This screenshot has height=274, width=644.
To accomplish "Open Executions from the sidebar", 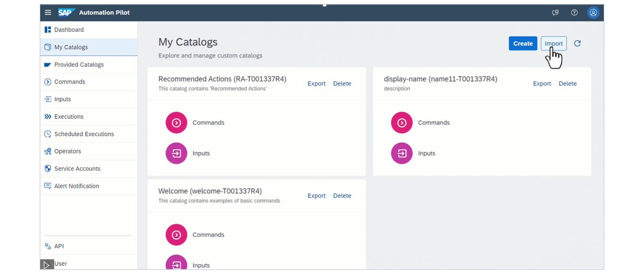I will (89, 116).
